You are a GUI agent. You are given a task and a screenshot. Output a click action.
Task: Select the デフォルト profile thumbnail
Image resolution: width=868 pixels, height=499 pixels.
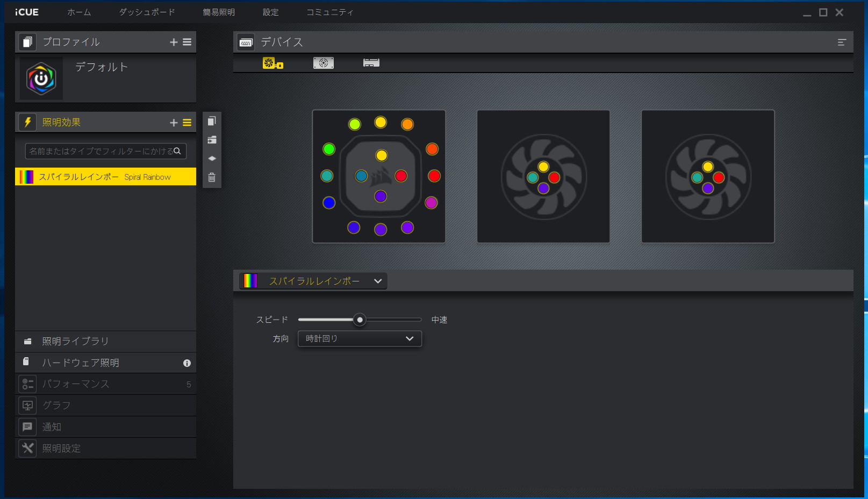[41, 78]
